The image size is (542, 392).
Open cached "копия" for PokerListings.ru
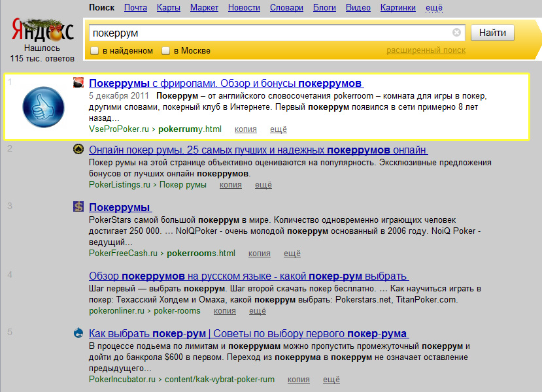point(231,185)
